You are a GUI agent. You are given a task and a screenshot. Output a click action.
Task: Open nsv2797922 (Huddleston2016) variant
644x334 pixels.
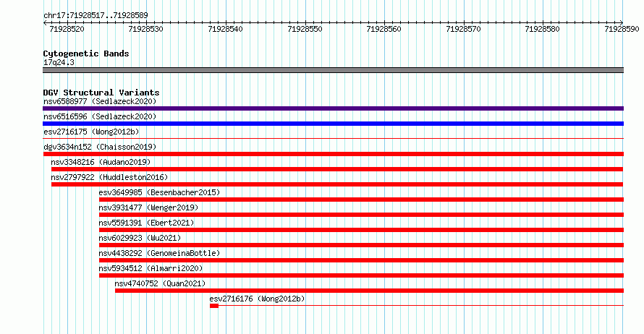pos(109,177)
